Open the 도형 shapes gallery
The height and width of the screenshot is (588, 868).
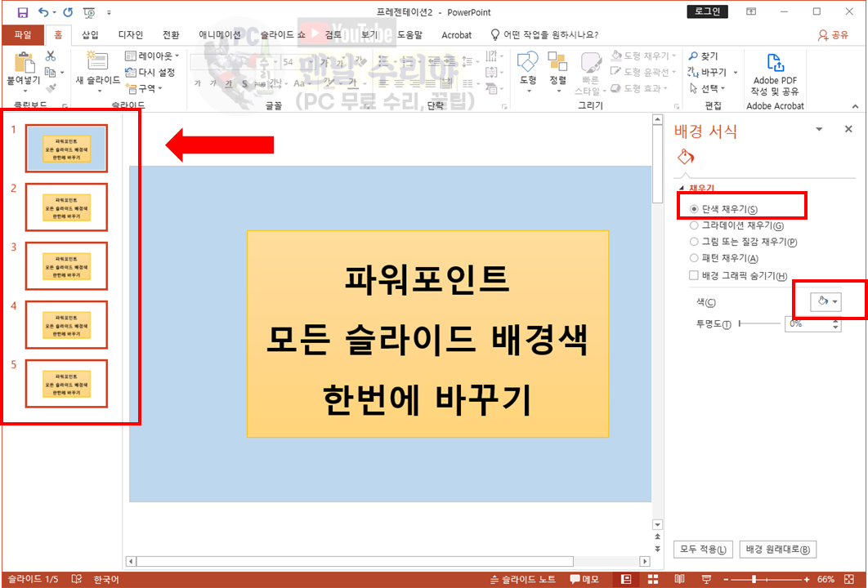[527, 72]
